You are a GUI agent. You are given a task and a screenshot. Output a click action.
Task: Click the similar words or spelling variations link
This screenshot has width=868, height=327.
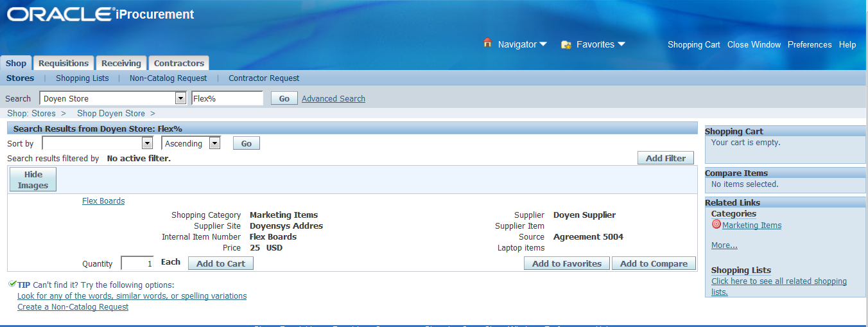tap(132, 296)
